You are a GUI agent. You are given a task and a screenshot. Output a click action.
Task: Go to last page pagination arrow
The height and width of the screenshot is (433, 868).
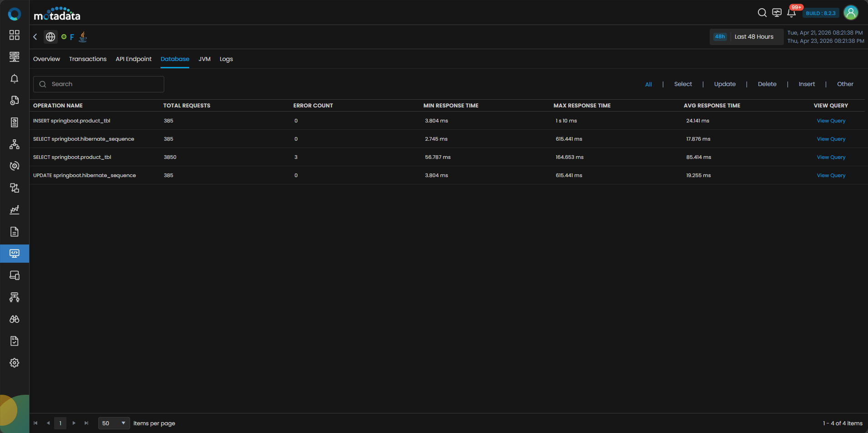86,423
